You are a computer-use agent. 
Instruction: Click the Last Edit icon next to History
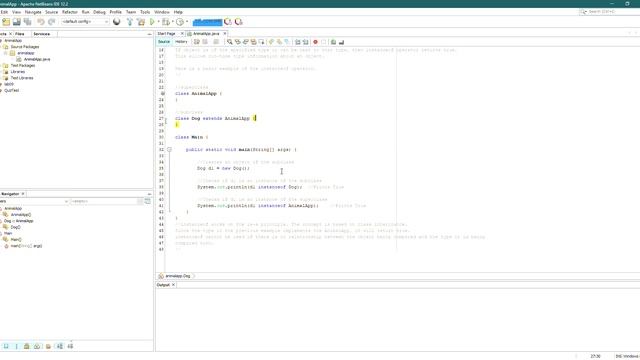(197, 42)
